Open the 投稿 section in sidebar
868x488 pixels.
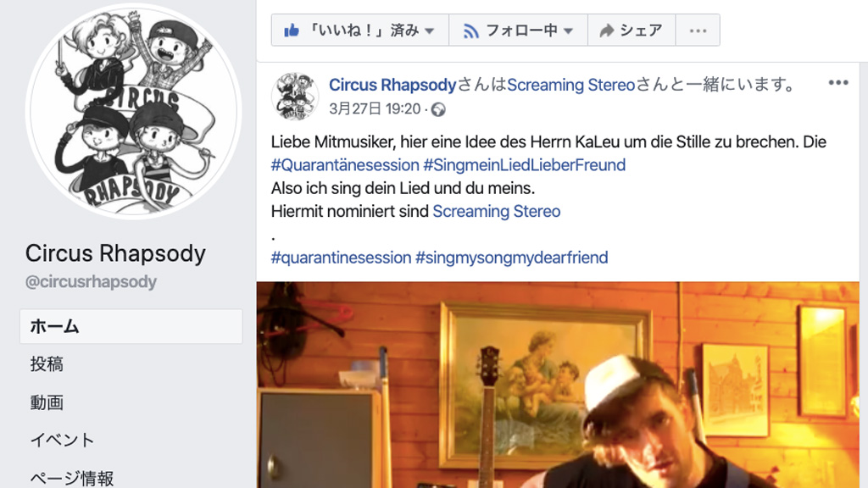(x=47, y=364)
